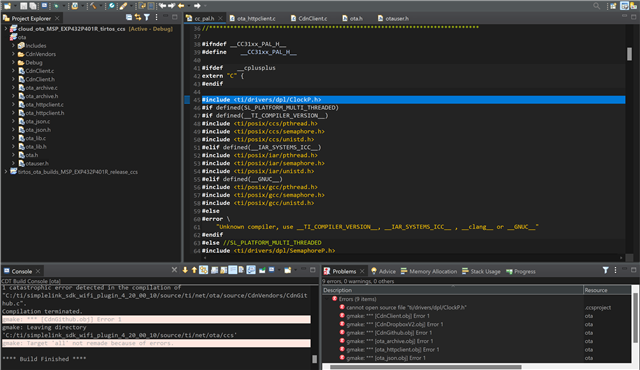Click the New file toolbar icon
The width and height of the screenshot is (640, 370).
(7, 6)
